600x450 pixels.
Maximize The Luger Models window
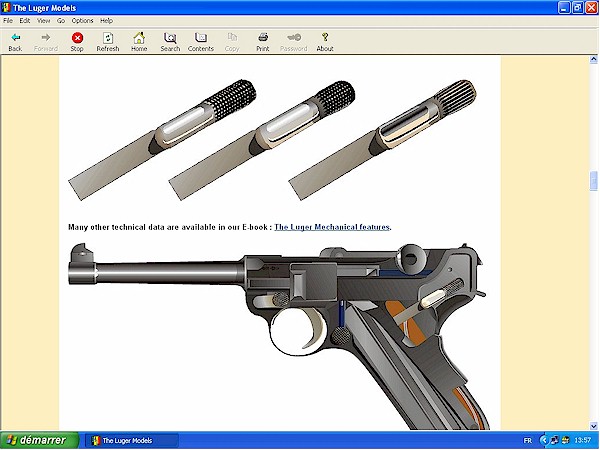(578, 8)
